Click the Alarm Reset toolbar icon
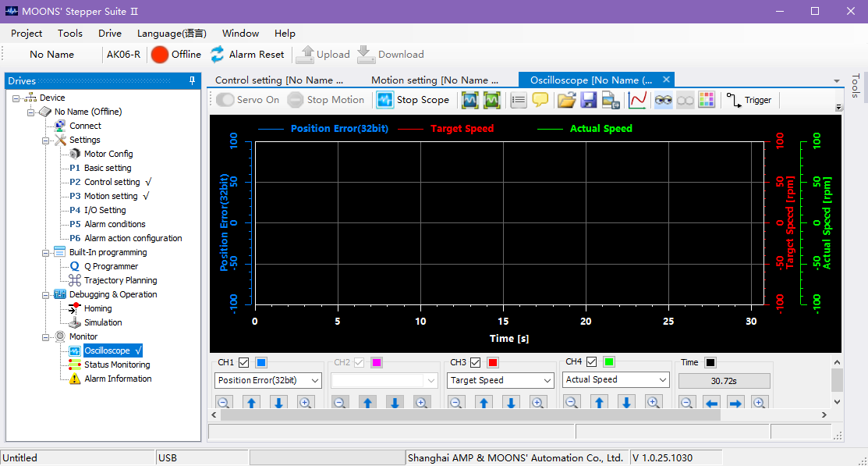Screen dimensions: 868x466 [x=218, y=55]
